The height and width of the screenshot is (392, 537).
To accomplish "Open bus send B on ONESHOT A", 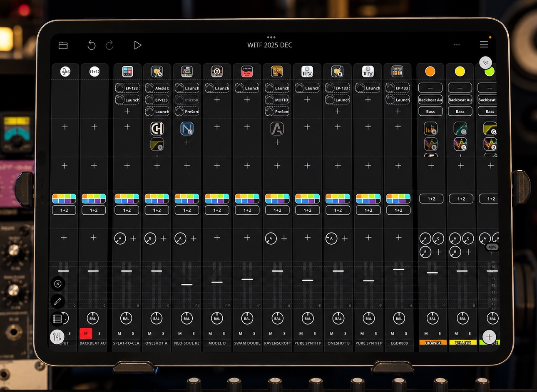I will coord(150,238).
